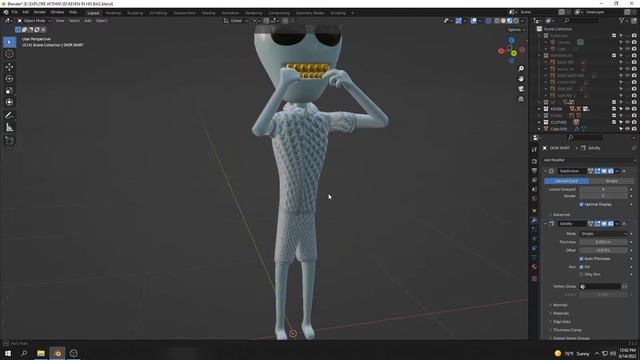The image size is (640, 360).
Task: Open the Render properties tab icon
Action: click(534, 161)
